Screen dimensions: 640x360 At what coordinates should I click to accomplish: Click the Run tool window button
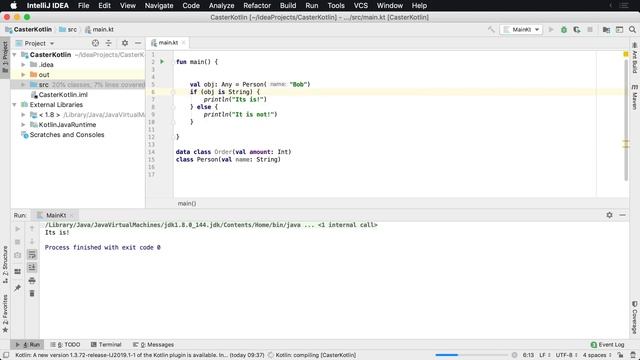[28, 344]
